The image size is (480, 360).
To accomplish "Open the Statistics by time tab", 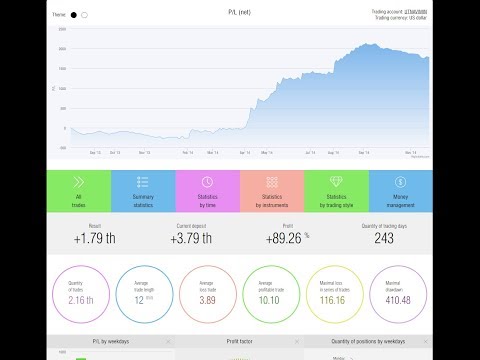I will [x=208, y=191].
